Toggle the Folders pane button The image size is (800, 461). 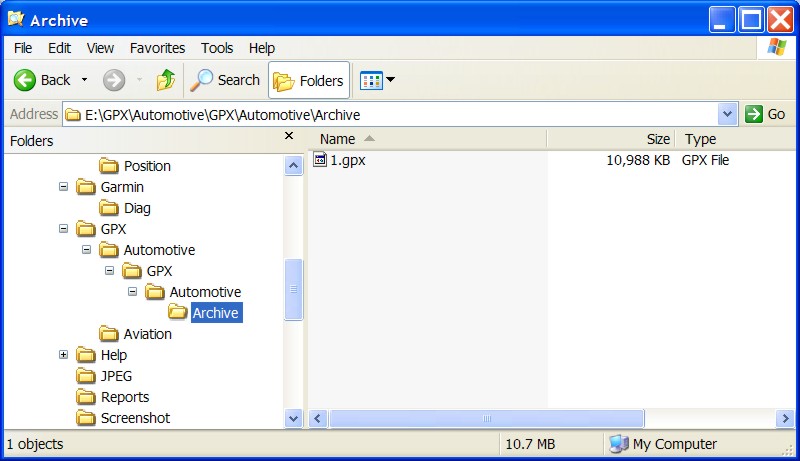[x=309, y=80]
